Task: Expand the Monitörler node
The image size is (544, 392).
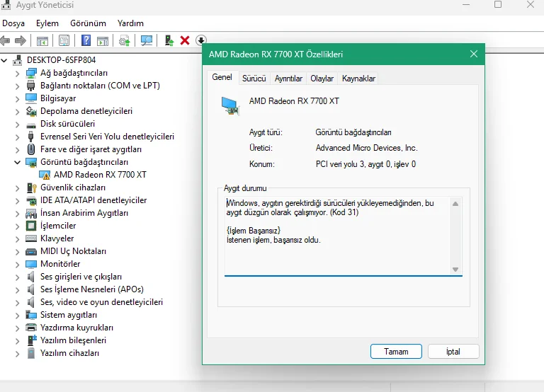Action: (17, 265)
